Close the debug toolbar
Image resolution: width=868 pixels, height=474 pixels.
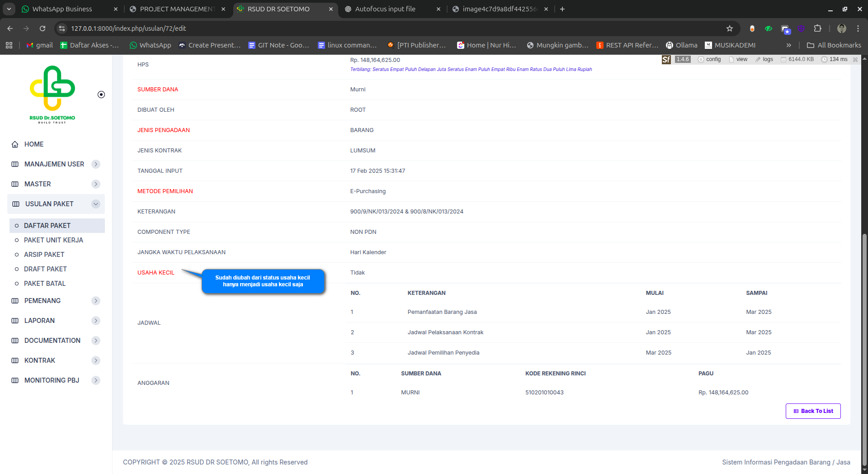click(x=855, y=59)
